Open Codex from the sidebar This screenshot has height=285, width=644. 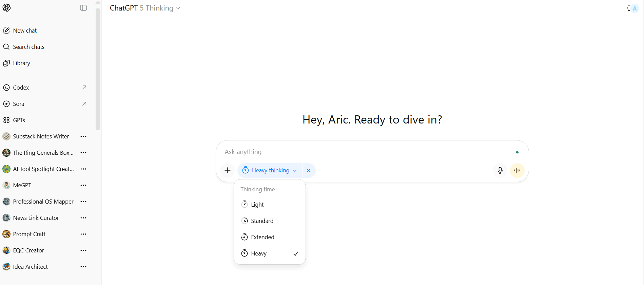click(21, 88)
